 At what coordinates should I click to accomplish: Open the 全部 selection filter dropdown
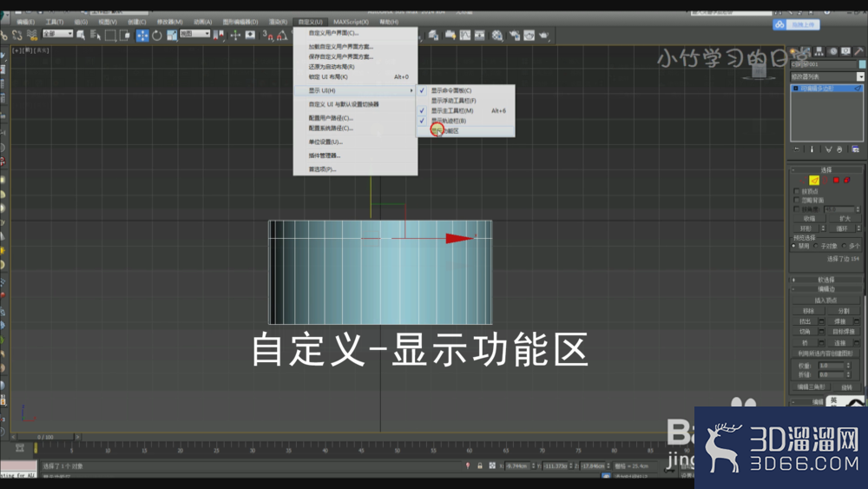57,34
